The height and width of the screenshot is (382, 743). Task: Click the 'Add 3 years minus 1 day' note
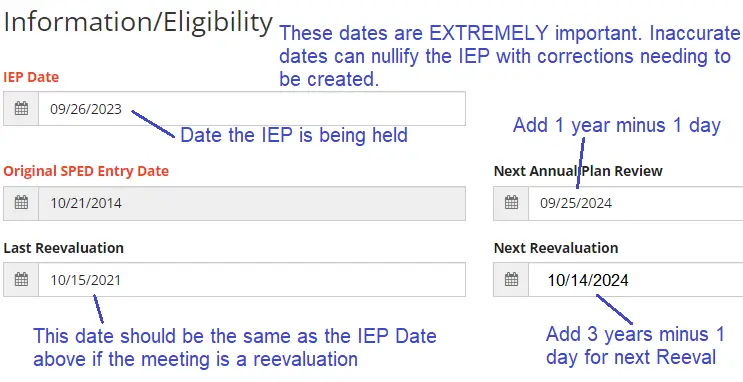(x=635, y=346)
